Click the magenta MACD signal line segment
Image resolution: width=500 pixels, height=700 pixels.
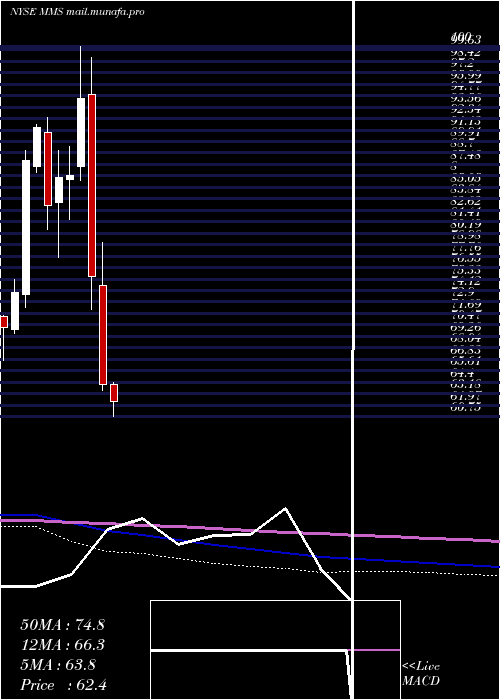point(377,650)
